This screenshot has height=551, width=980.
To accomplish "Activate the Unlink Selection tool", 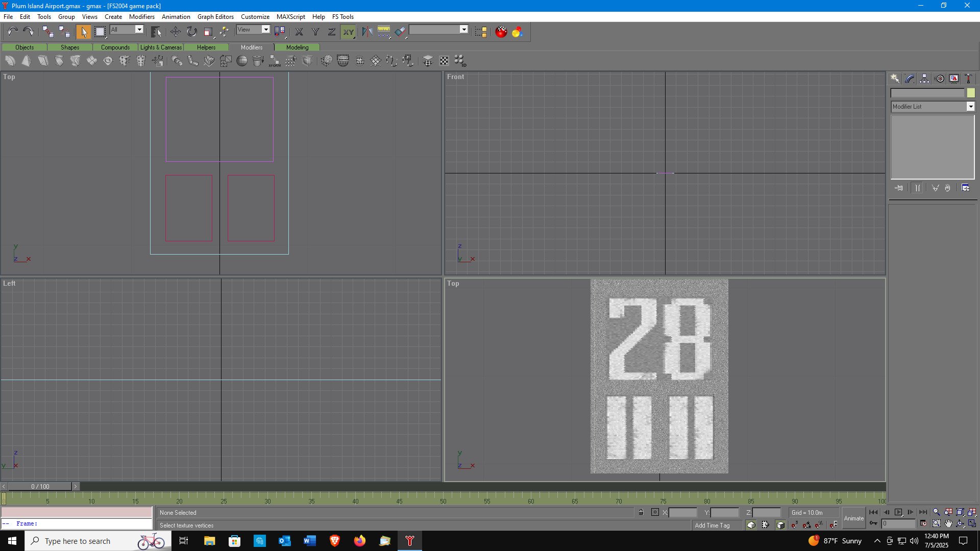I will click(64, 32).
